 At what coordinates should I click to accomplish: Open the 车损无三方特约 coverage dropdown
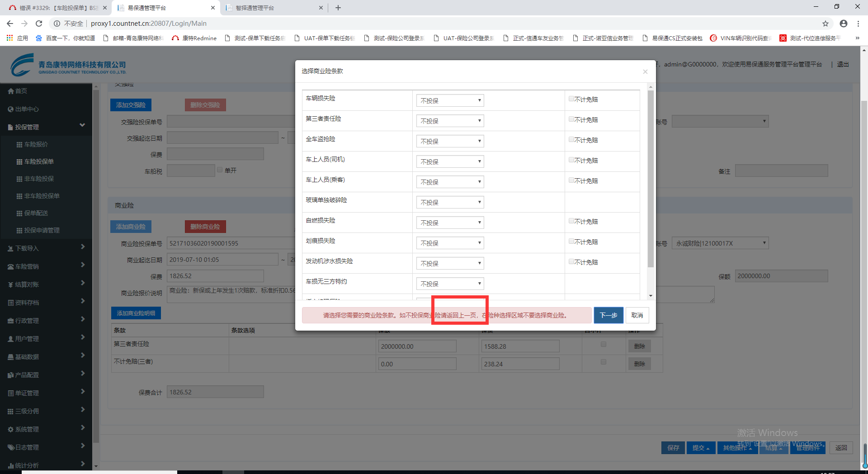[x=450, y=284]
